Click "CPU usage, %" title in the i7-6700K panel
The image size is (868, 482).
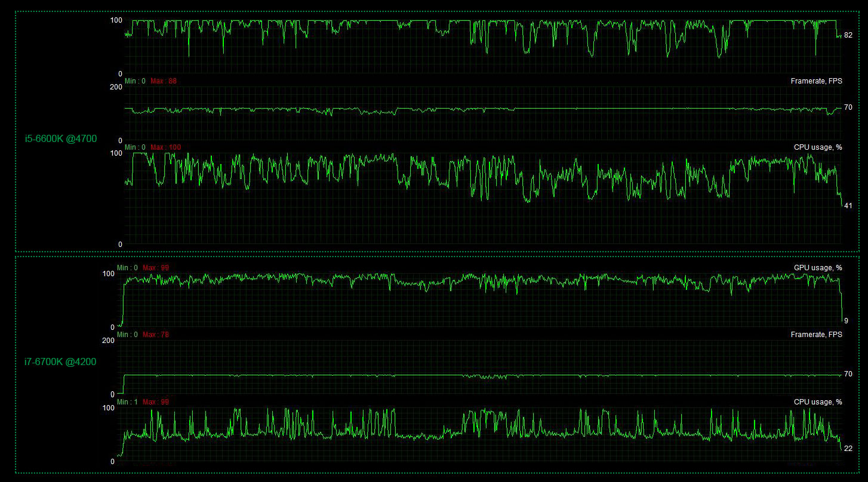click(x=818, y=402)
